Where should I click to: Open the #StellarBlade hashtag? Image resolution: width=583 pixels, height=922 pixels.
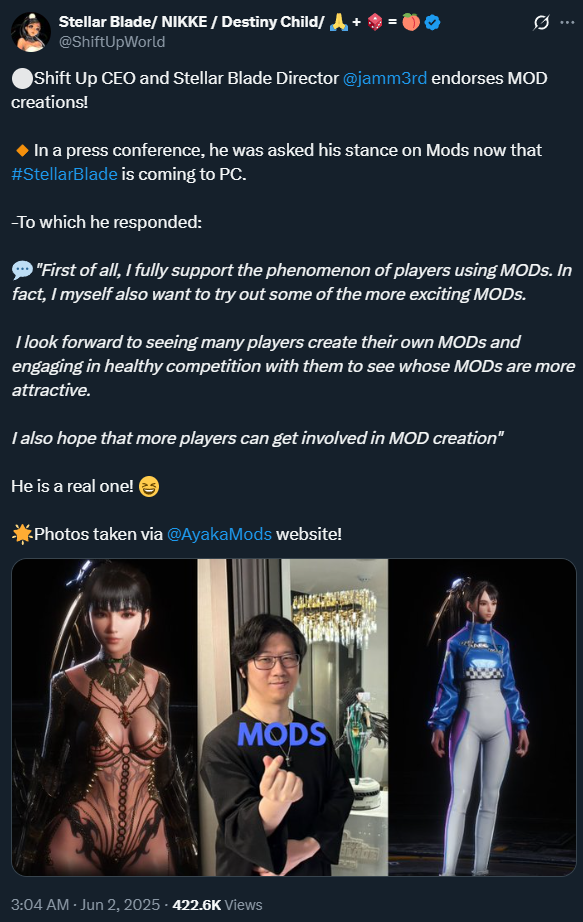[x=64, y=174]
